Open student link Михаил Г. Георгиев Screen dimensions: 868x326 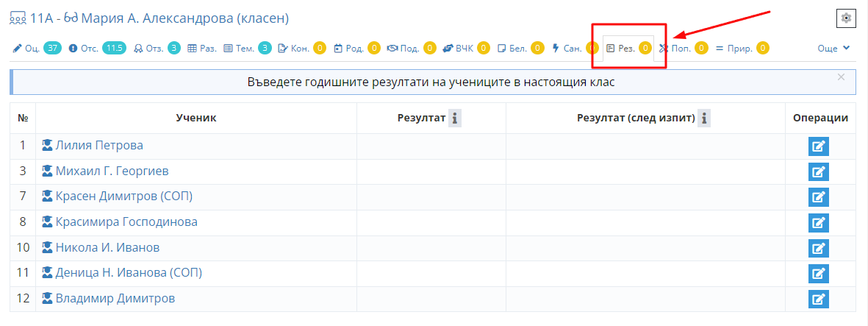click(x=112, y=171)
